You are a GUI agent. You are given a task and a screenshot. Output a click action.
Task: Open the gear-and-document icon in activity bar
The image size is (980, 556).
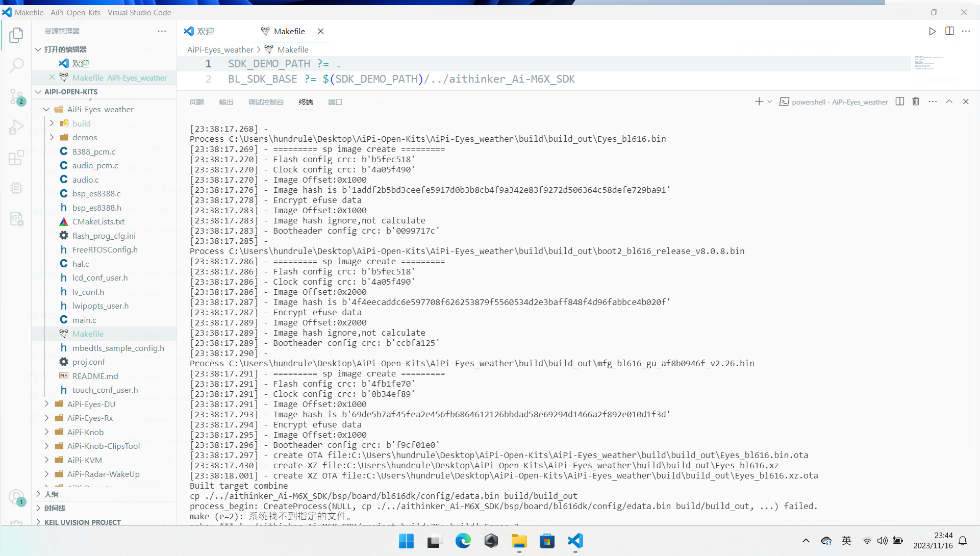click(x=16, y=219)
